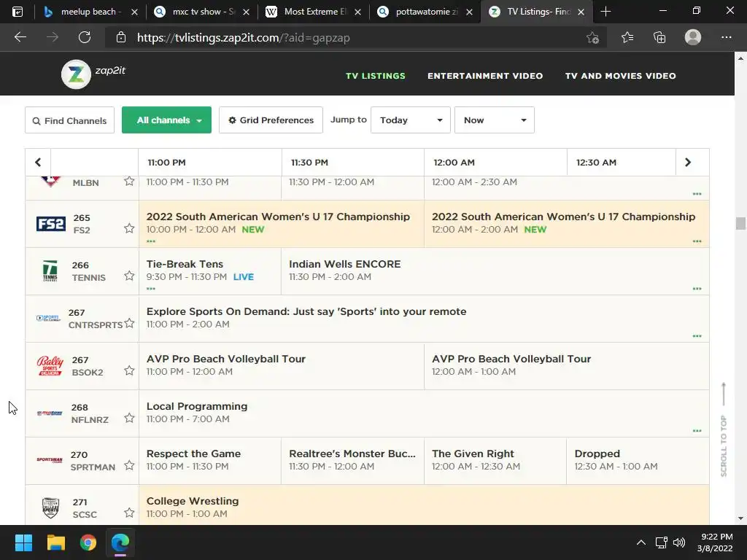This screenshot has height=560, width=747.
Task: Open Entertainment Video nav item
Action: 485,76
